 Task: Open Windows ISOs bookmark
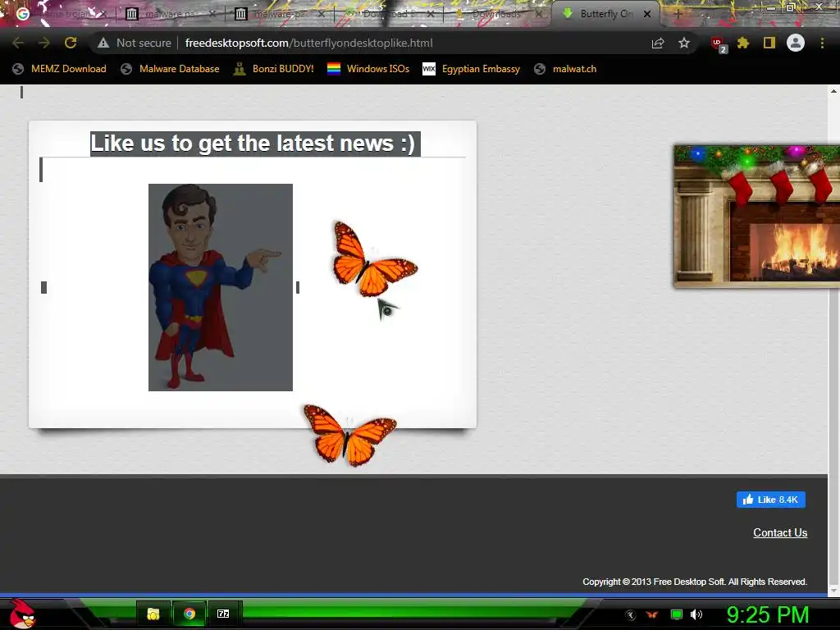(x=368, y=69)
